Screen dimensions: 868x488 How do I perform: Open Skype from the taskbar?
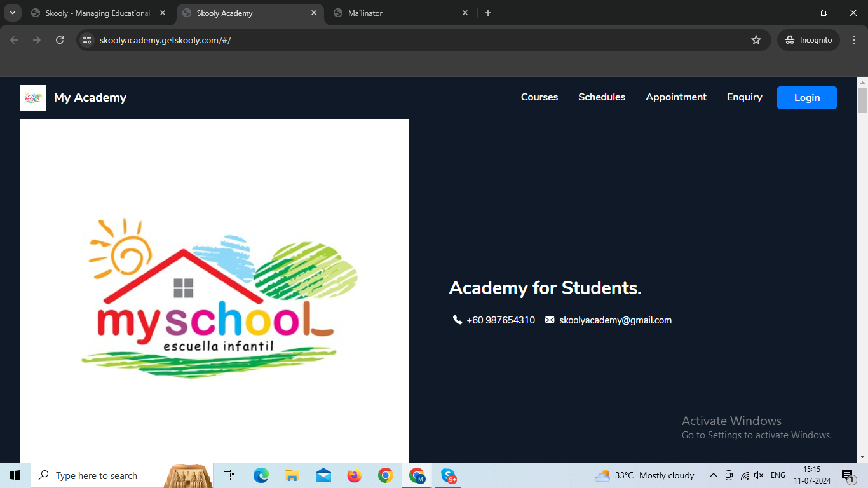point(449,475)
